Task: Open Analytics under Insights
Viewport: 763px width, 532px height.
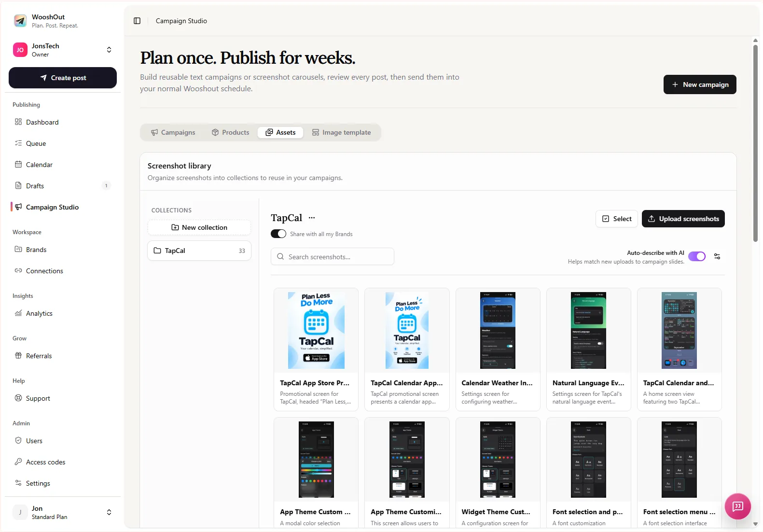Action: [63, 313]
